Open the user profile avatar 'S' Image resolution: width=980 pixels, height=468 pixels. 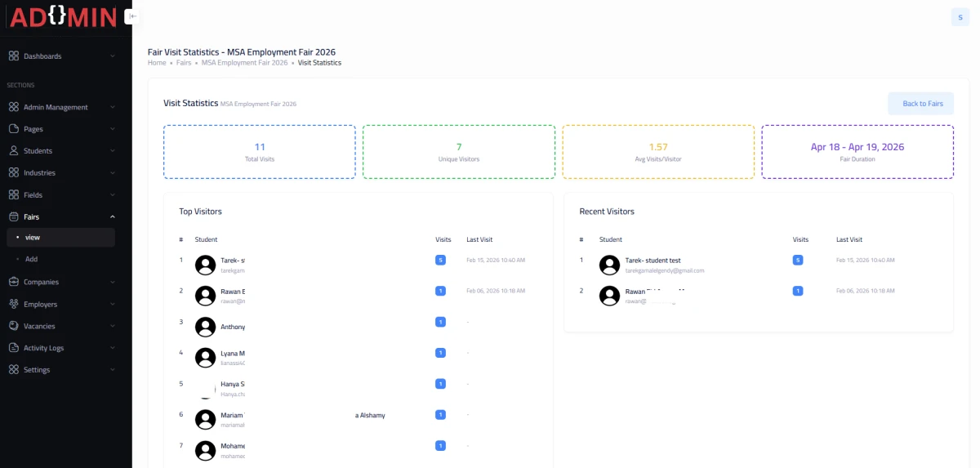[960, 17]
